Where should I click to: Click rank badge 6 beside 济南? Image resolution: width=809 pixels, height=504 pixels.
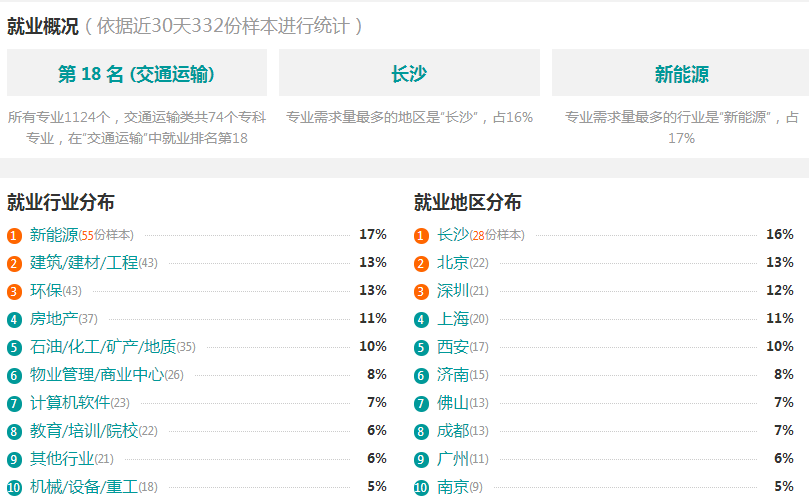coord(421,375)
